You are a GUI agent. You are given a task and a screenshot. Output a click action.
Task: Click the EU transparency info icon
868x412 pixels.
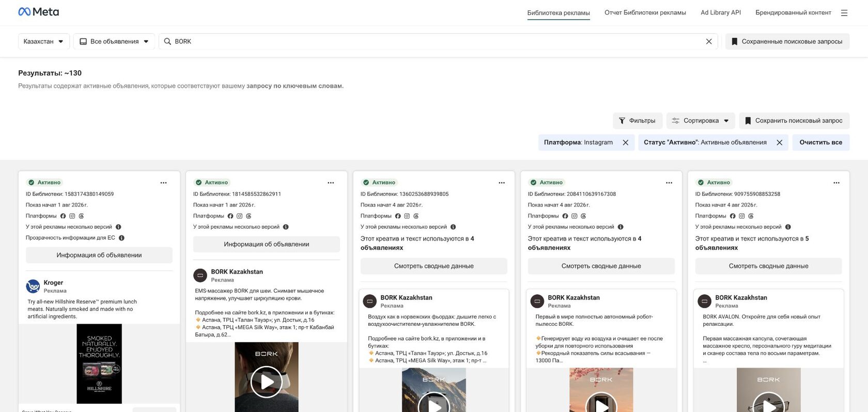point(121,238)
